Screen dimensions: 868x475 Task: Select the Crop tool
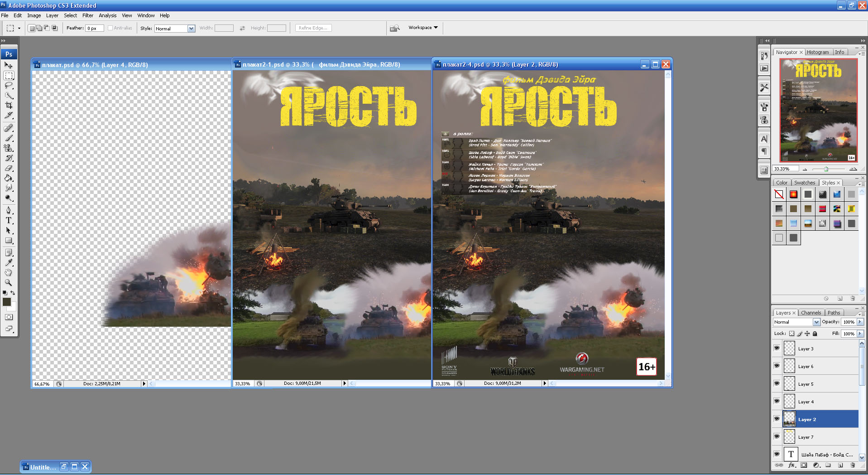point(9,105)
